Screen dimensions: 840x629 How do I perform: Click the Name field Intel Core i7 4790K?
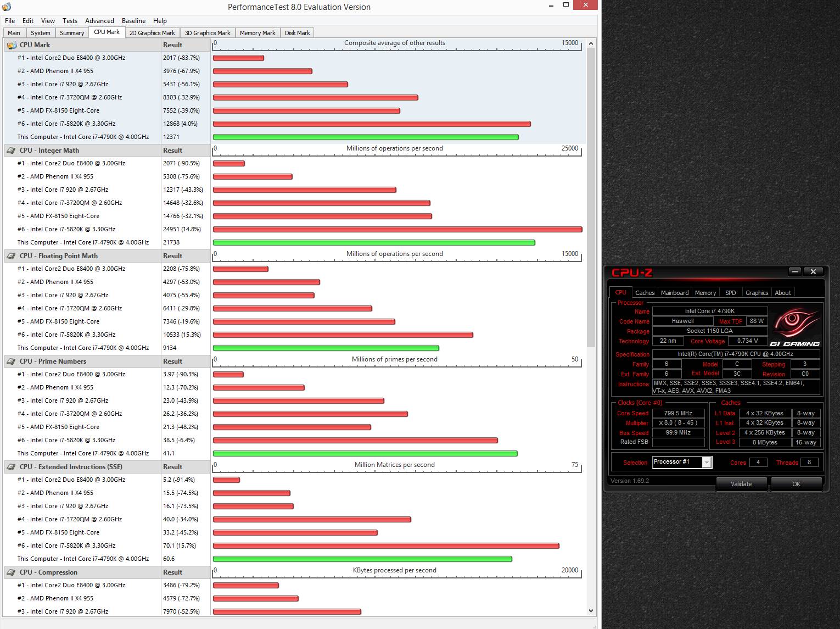click(709, 311)
